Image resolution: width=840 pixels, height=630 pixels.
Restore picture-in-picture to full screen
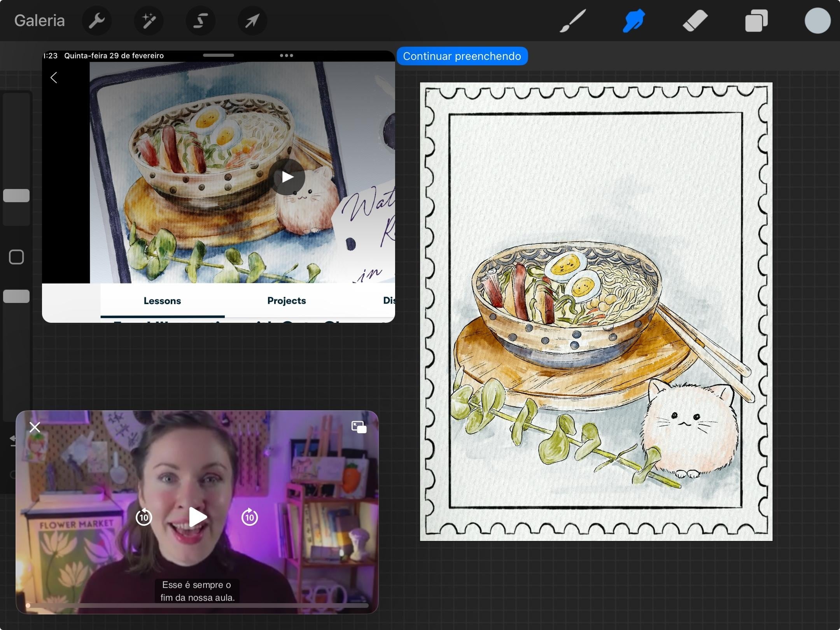pos(359,427)
